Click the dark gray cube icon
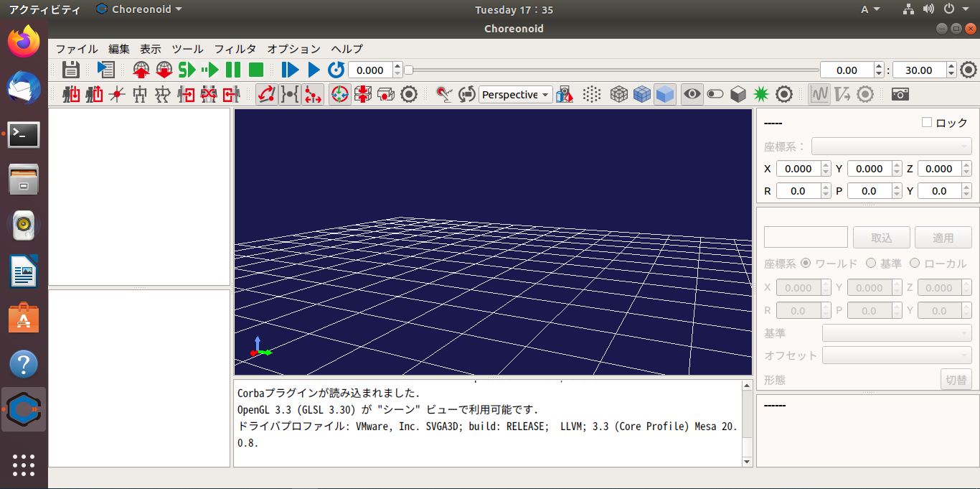This screenshot has width=980, height=489. pyautogui.click(x=738, y=94)
